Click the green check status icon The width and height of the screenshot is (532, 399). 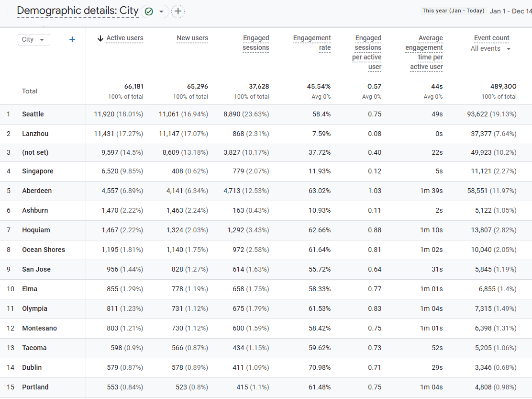point(149,11)
